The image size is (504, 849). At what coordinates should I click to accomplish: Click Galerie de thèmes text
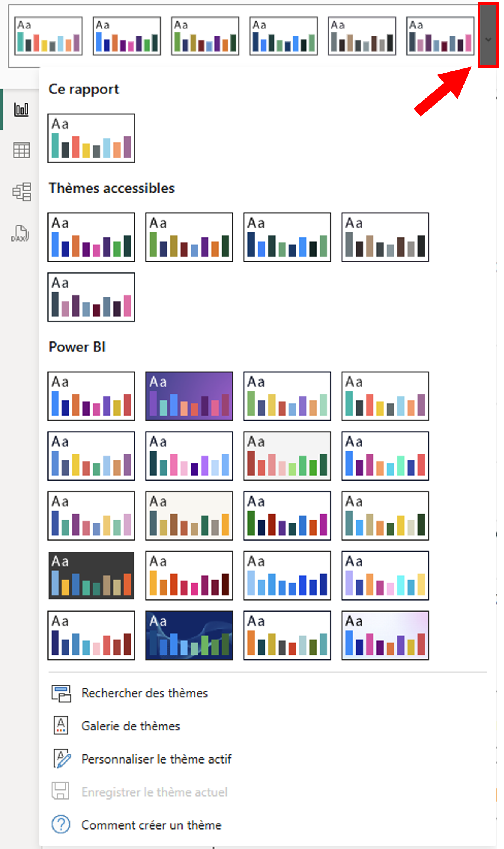click(131, 726)
